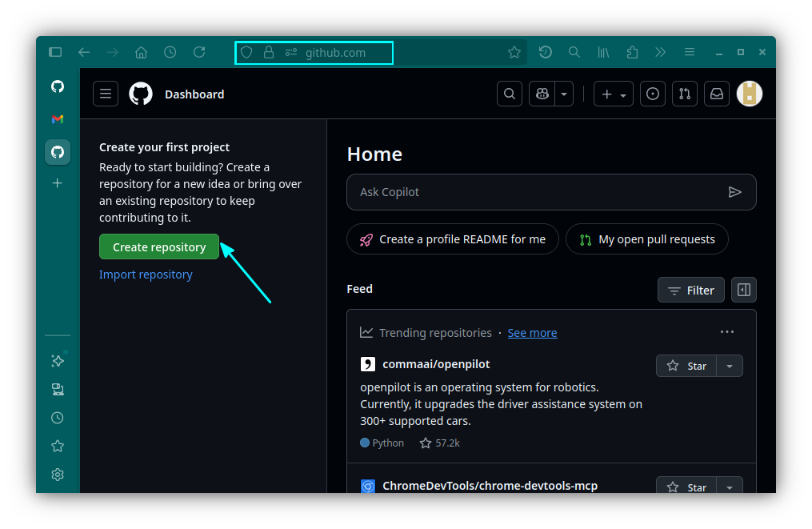Open the Star dropdown for commaai/openpilot

[x=729, y=366]
